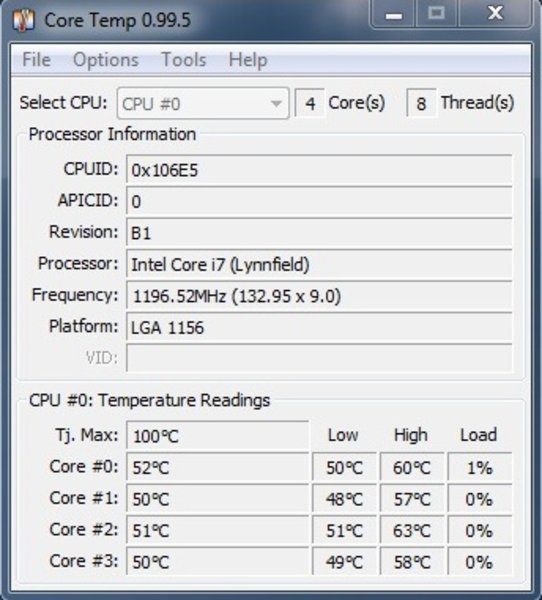Click the Core #0 Load value 1%

[480, 467]
